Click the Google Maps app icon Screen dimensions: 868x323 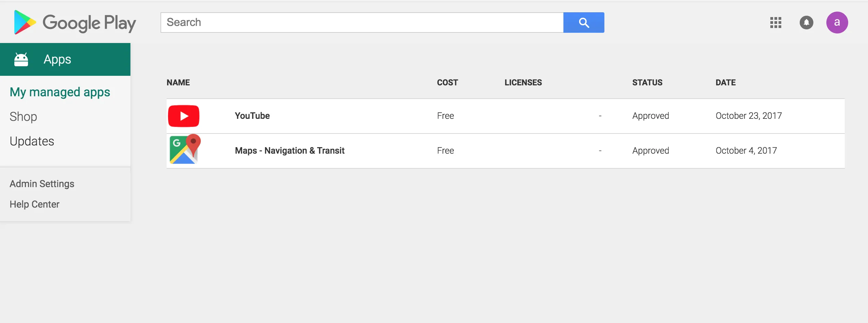click(185, 150)
